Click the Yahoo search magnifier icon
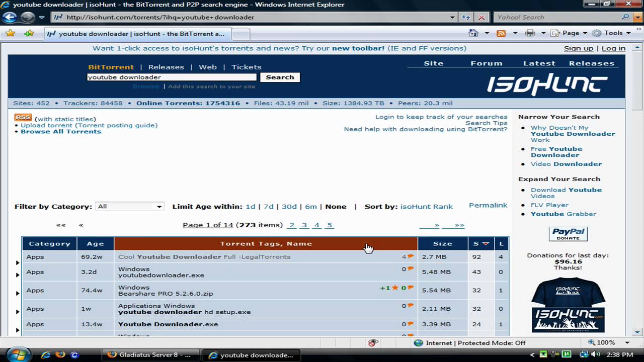Image resolution: width=644 pixels, height=362 pixels. point(626,17)
